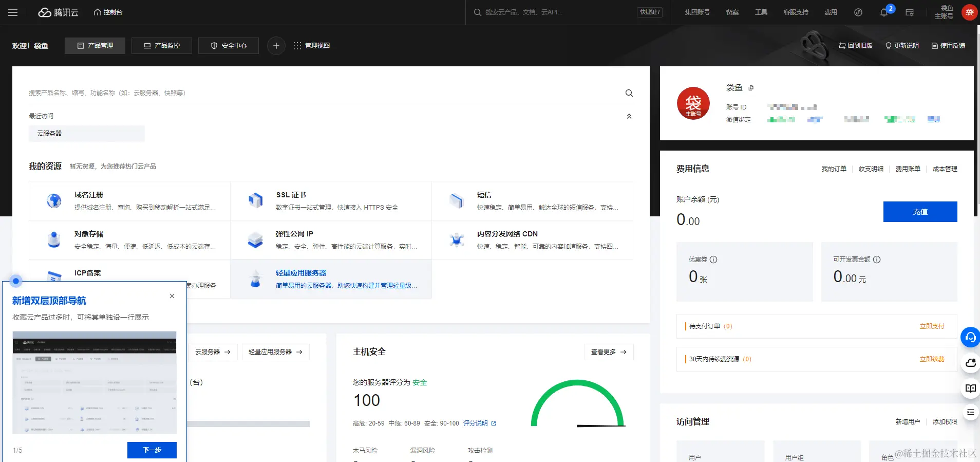Screen dimensions: 980x462
Task: Open 更新说明 update notes
Action: click(902, 46)
